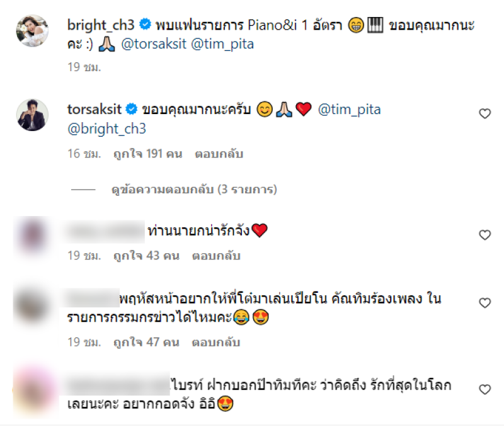
Task: Tap heart on the "ไบรท์ ฝากบอก" comment
Action: click(484, 389)
